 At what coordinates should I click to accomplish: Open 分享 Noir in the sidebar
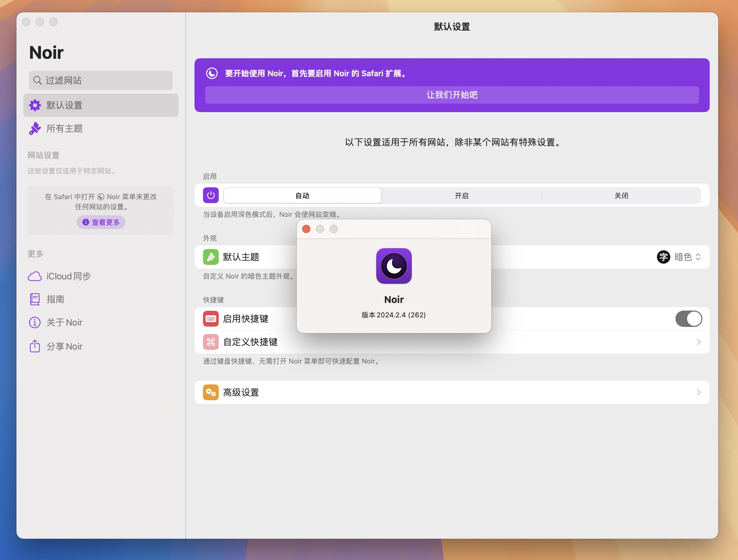coord(101,346)
